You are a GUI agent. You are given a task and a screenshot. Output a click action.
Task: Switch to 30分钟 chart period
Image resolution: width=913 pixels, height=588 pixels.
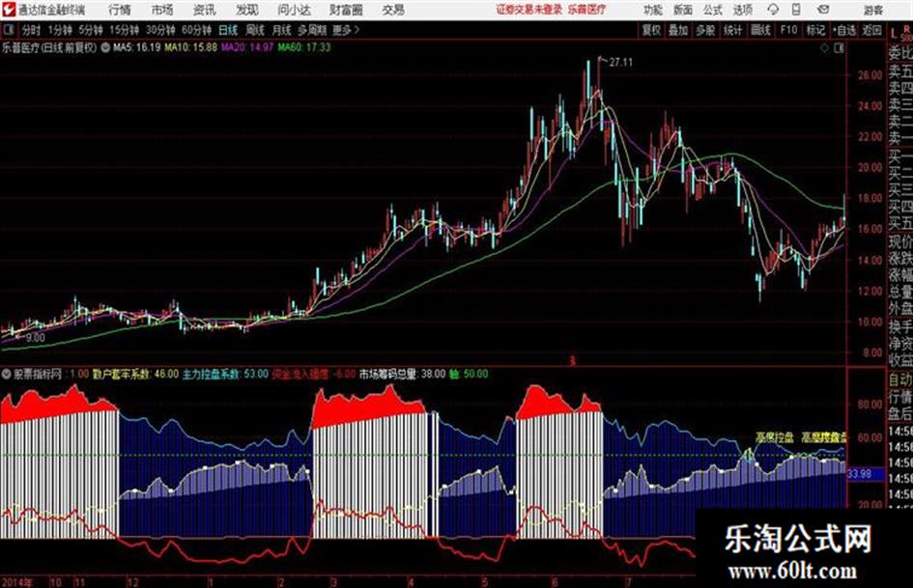pyautogui.click(x=160, y=30)
